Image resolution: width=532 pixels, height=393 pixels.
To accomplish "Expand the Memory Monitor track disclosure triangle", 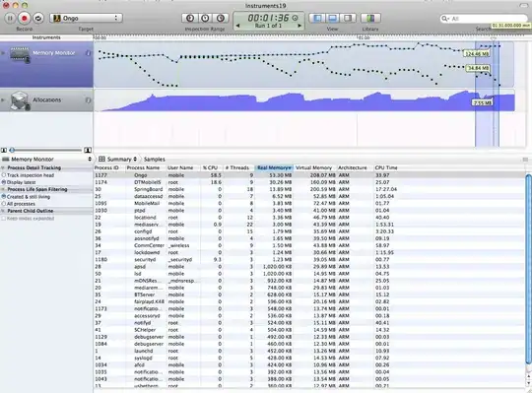I will pyautogui.click(x=3, y=53).
